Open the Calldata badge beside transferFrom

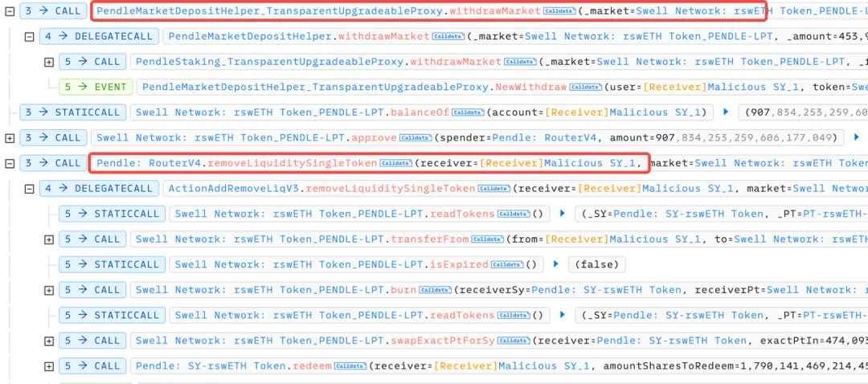489,239
